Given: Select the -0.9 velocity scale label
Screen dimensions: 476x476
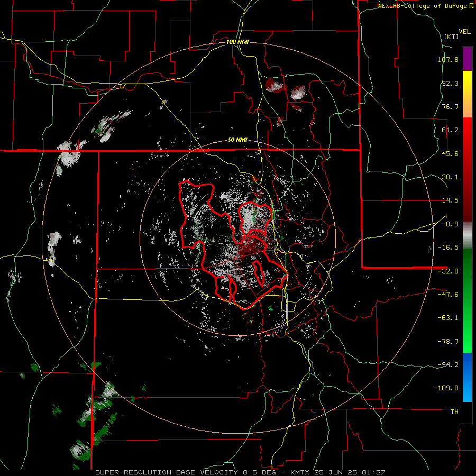Looking at the screenshot, I should (450, 224).
